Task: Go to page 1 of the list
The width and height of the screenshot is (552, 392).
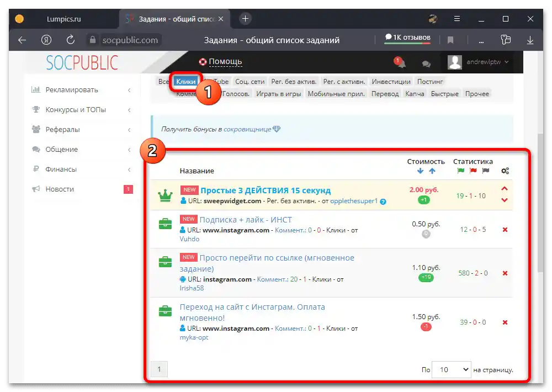Action: 159,369
